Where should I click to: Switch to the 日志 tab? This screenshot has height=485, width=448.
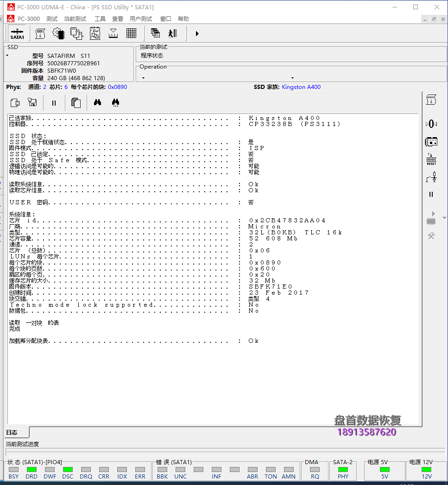(17, 432)
